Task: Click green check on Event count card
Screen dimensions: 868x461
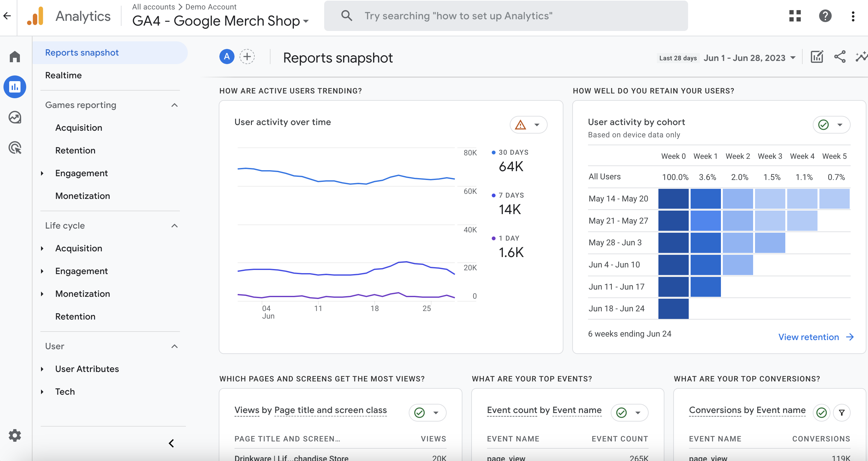Action: 621,412
